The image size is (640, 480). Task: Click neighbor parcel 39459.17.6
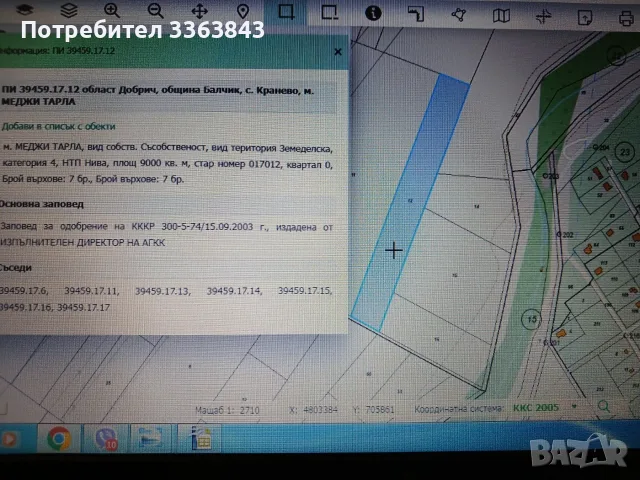tap(24, 291)
